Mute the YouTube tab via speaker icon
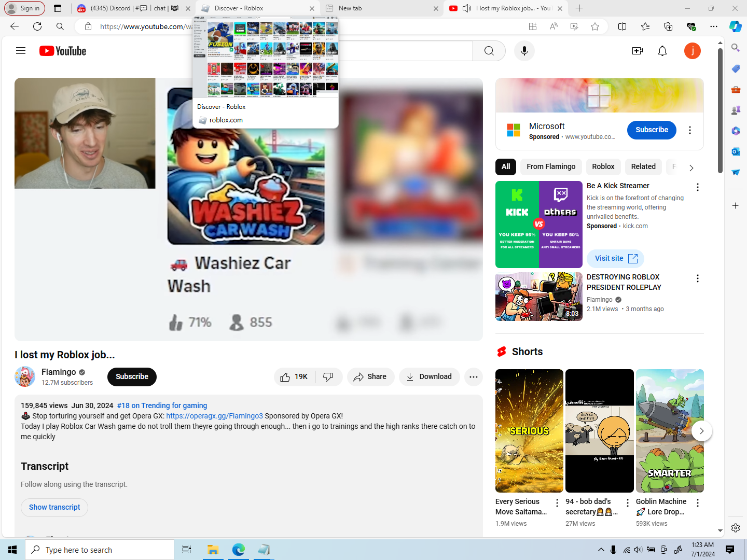 pos(467,8)
